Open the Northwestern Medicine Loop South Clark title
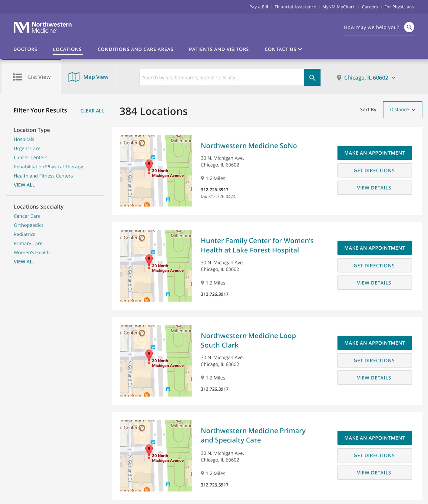This screenshot has width=428, height=504. click(x=248, y=340)
